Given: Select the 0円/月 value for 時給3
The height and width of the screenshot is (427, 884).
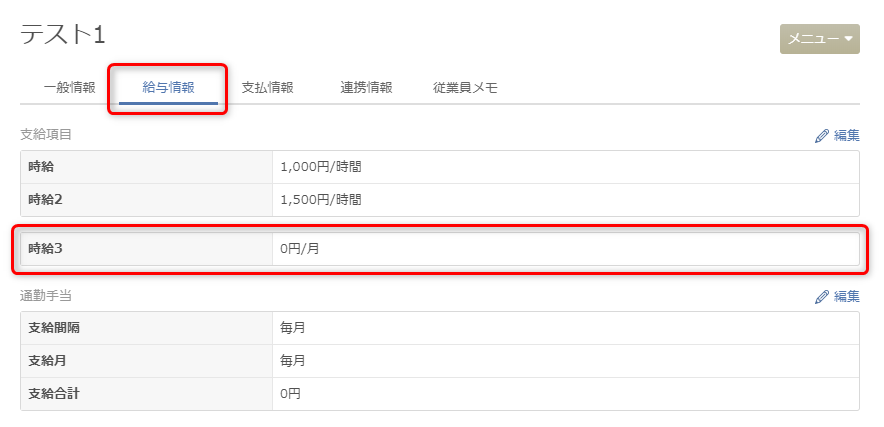Looking at the screenshot, I should tap(299, 249).
